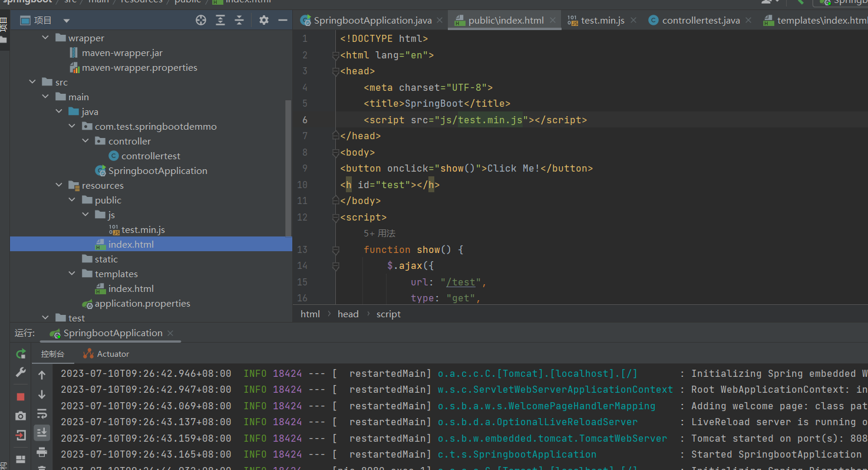Collapse the java folder chevron
This screenshot has width=868, height=470.
pos(59,111)
